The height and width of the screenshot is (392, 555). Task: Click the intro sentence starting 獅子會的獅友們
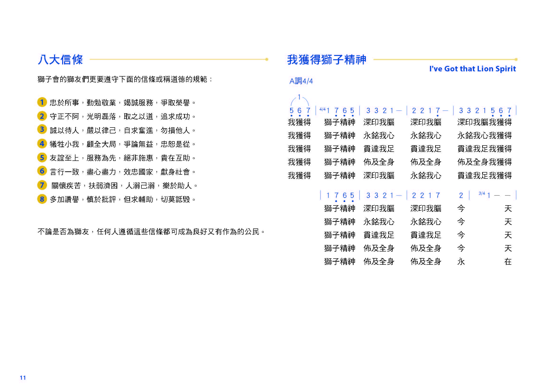tap(125, 79)
